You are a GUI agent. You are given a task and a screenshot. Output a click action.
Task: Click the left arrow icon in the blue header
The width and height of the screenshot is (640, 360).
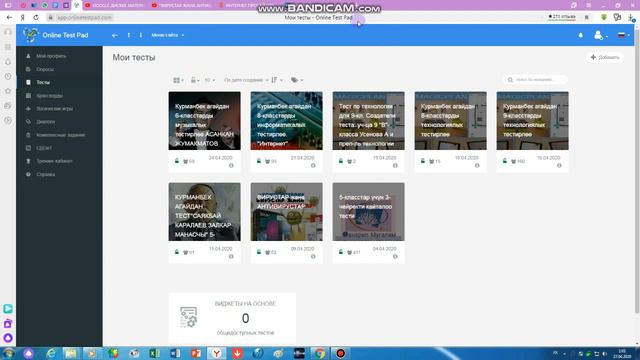click(x=115, y=36)
